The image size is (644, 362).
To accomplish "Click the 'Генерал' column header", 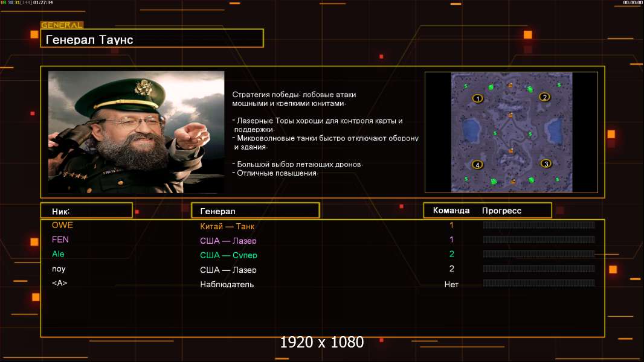I will tap(255, 211).
